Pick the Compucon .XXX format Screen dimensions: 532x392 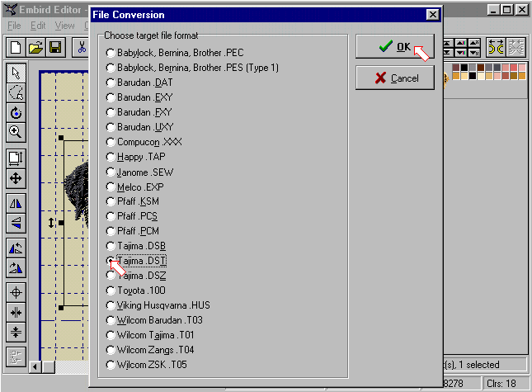(x=144, y=142)
